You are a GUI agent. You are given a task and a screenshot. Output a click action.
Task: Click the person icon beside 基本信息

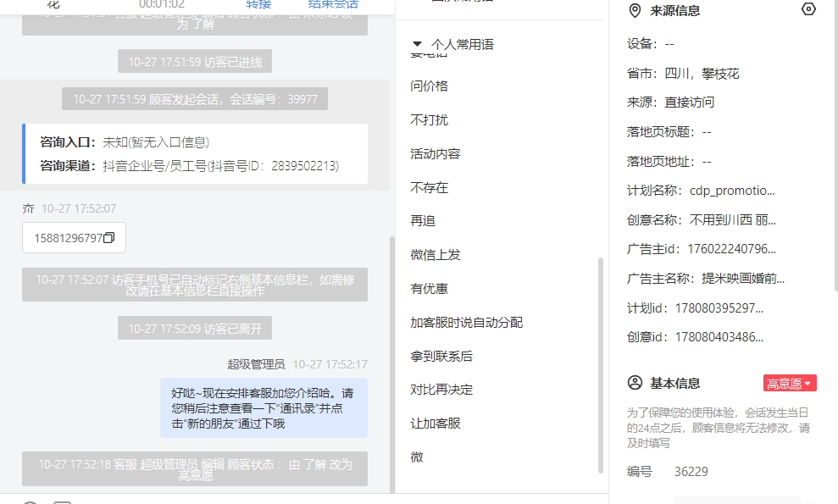(635, 383)
